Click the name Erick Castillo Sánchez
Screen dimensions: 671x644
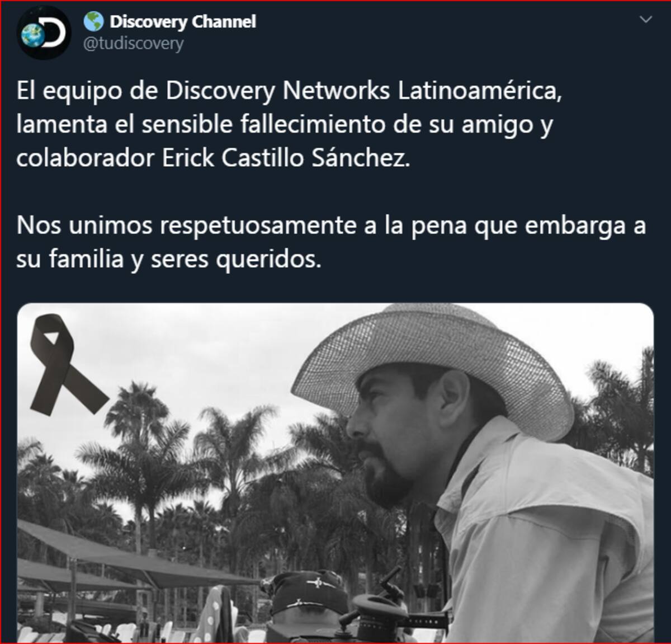286,158
